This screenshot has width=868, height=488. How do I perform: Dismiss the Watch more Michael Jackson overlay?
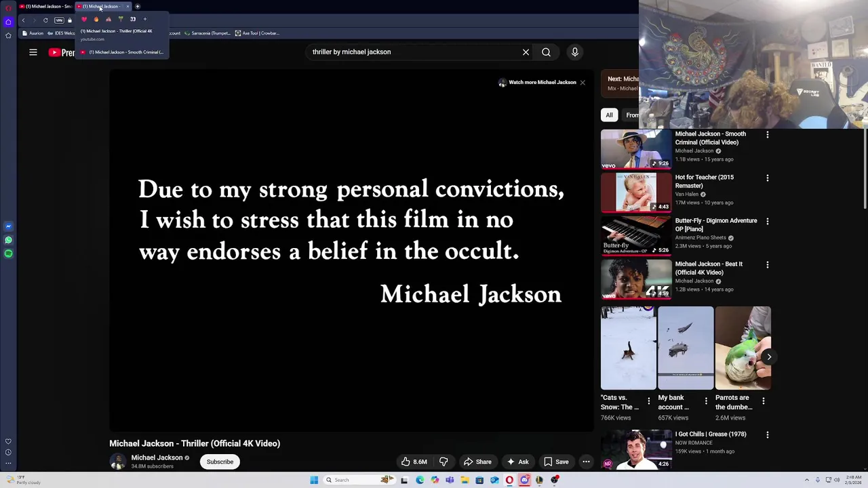tap(583, 82)
